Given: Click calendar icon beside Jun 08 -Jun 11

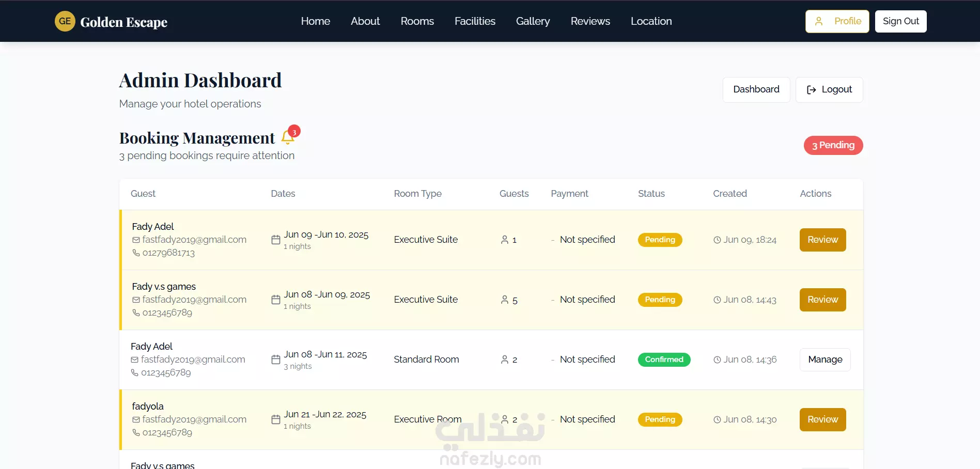Looking at the screenshot, I should (x=276, y=359).
